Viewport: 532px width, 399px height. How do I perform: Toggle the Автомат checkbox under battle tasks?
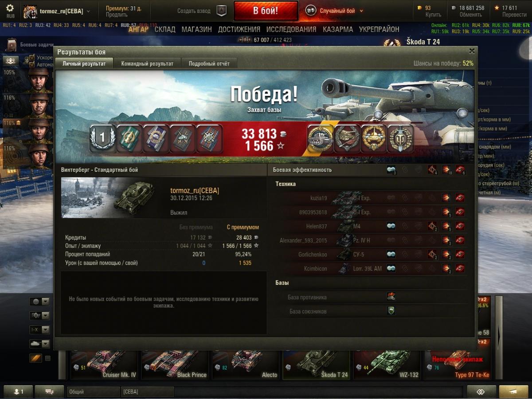click(x=32, y=64)
